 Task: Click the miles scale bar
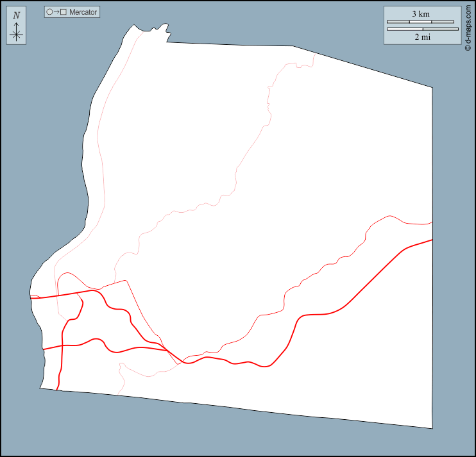421,29
